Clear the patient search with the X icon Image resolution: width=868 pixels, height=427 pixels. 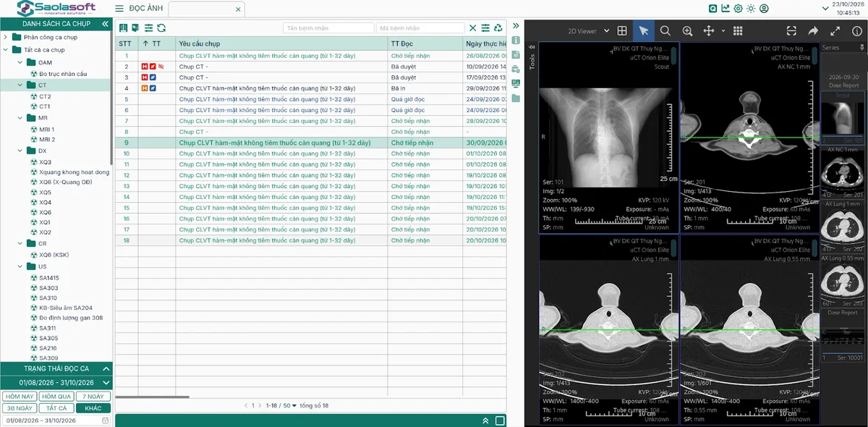pyautogui.click(x=473, y=28)
